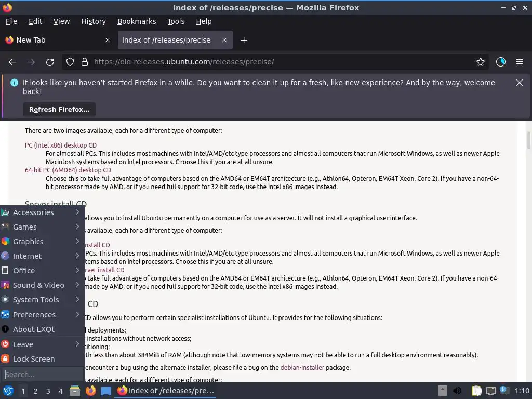Open removable media eject tray icon
The width and height of the screenshot is (532, 399).
tap(443, 391)
